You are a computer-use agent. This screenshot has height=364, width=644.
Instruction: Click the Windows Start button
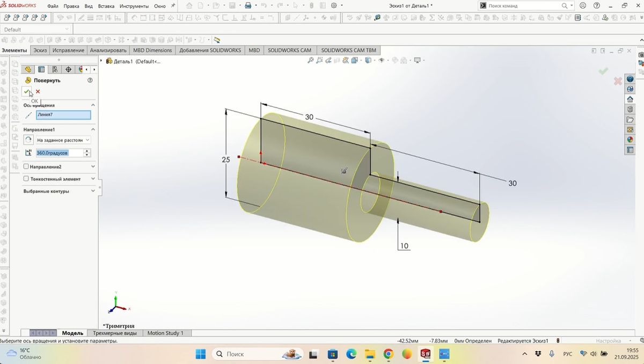tap(200, 354)
